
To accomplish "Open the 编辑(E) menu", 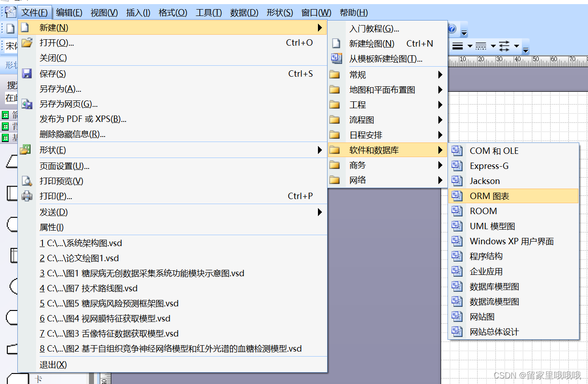I will 69,13.
